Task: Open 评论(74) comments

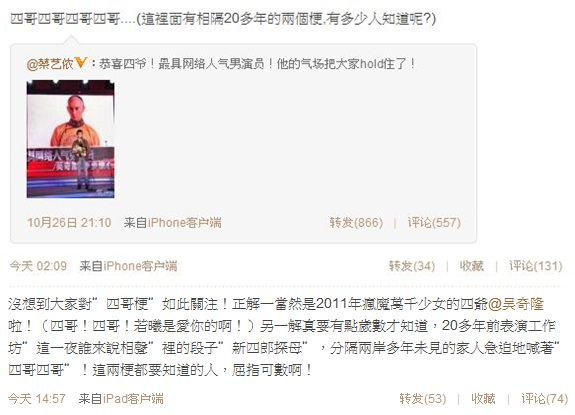Action: (x=545, y=398)
